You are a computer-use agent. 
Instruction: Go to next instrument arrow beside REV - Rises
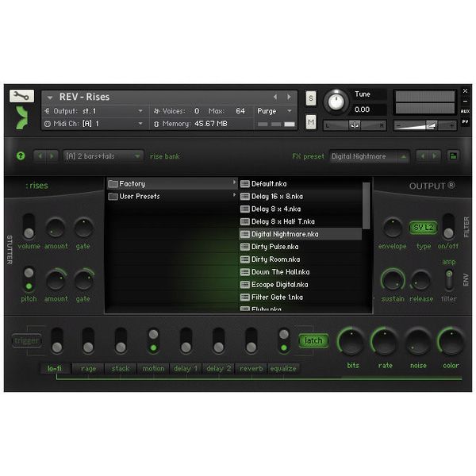point(289,97)
